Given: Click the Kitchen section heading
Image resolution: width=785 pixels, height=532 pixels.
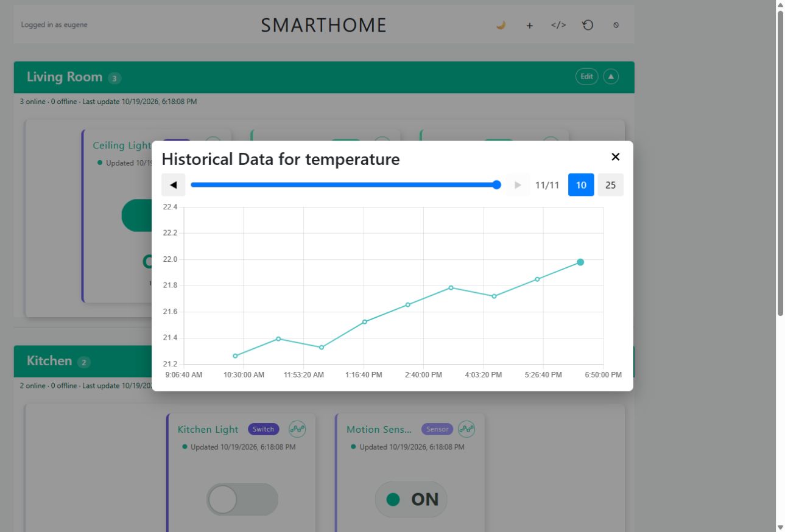Looking at the screenshot, I should [49, 361].
